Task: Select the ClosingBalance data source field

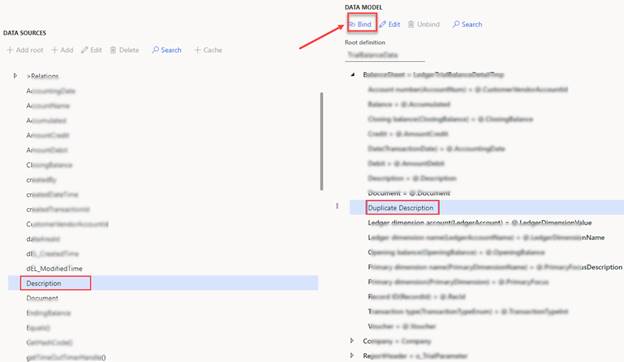Action: click(49, 165)
